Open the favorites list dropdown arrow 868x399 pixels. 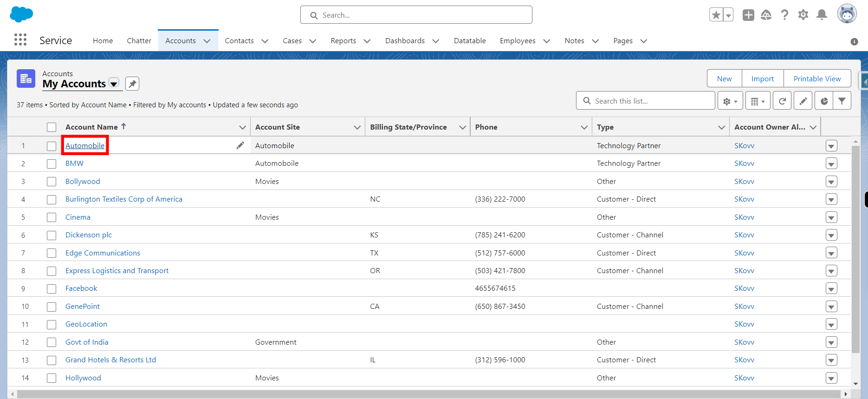pyautogui.click(x=729, y=15)
